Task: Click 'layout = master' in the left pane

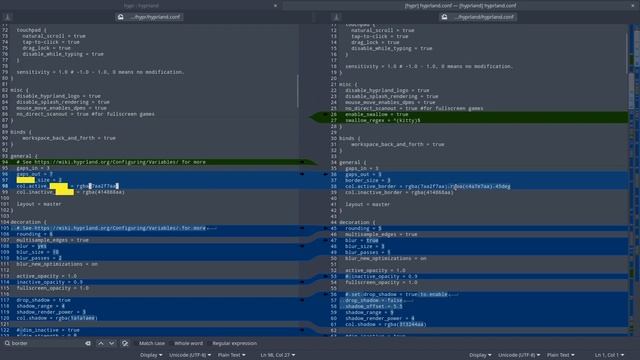Action: click(39, 204)
